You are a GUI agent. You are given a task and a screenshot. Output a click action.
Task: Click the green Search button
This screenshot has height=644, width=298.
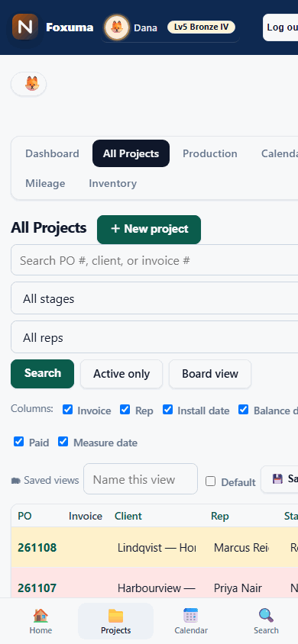(x=42, y=373)
